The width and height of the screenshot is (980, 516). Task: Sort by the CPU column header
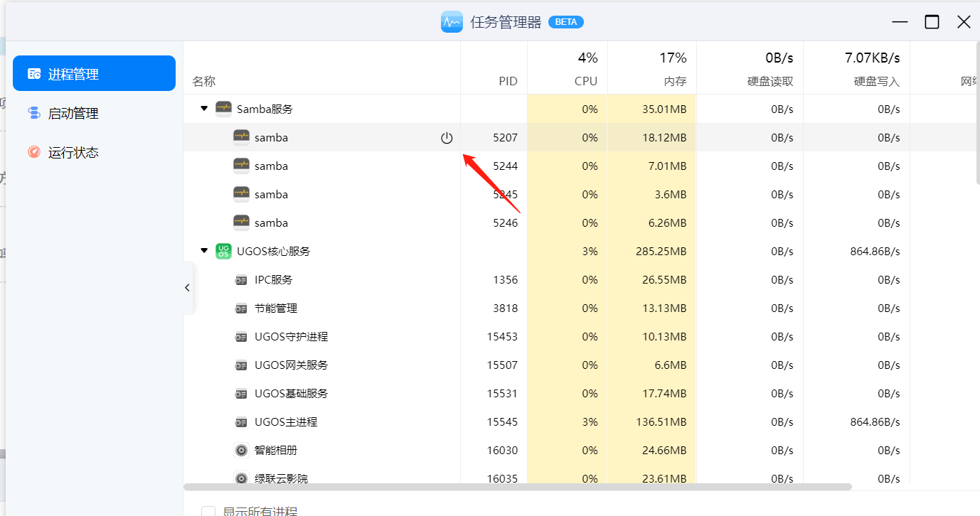(586, 81)
